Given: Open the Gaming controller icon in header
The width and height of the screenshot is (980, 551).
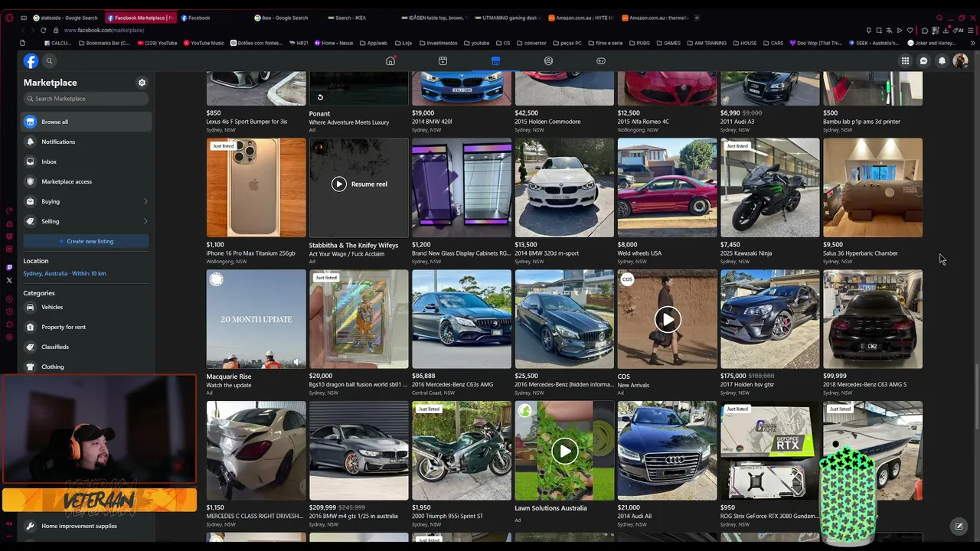Looking at the screenshot, I should 601,60.
